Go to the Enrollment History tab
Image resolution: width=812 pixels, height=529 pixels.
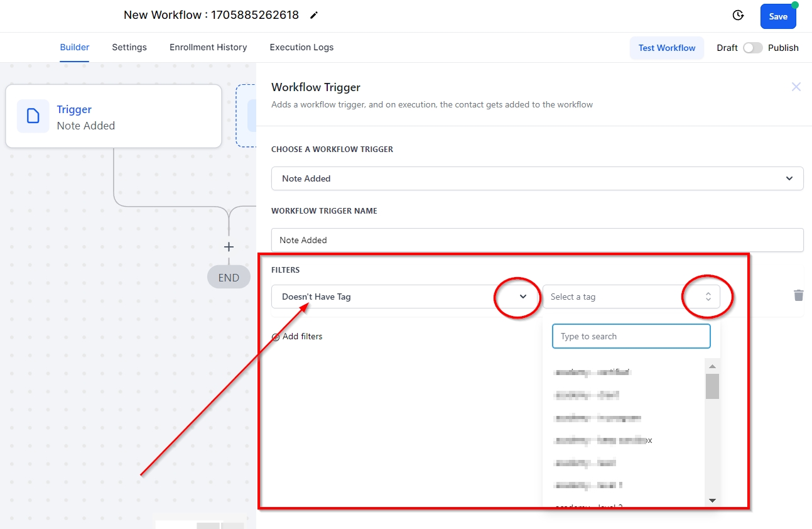pyautogui.click(x=208, y=47)
